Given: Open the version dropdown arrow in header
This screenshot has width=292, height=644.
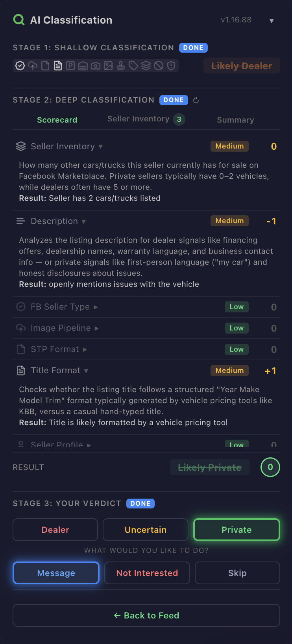Looking at the screenshot, I should [272, 21].
